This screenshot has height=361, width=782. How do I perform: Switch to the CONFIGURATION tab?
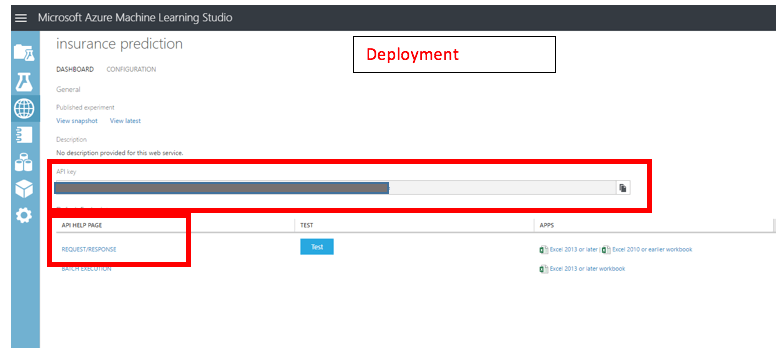coord(131,69)
